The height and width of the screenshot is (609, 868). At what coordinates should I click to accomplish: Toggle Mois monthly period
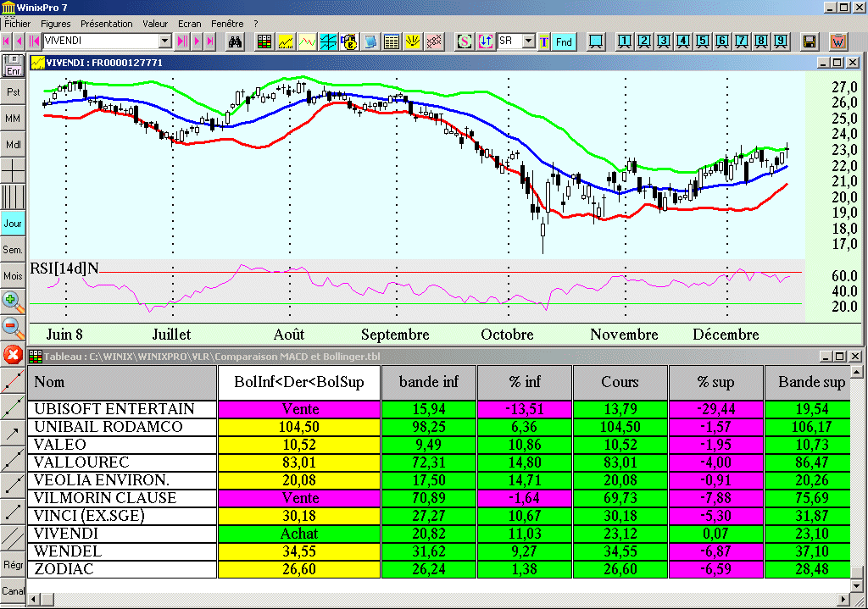pos(13,275)
